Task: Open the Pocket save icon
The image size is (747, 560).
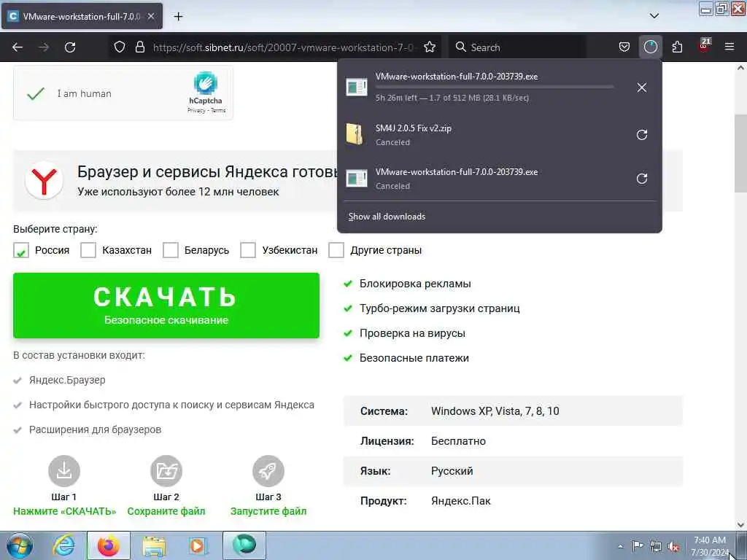Action: coord(624,47)
